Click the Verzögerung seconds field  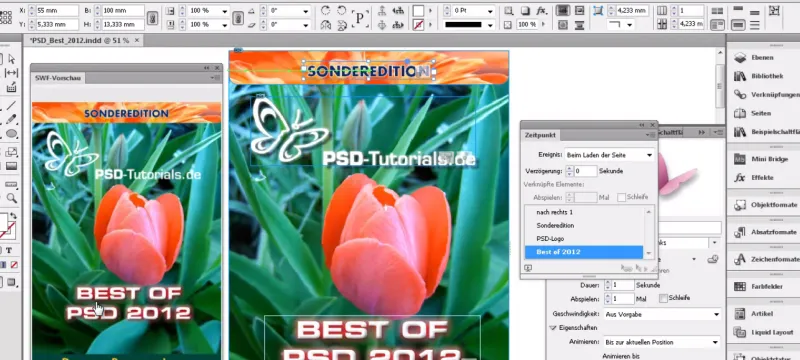pos(585,171)
